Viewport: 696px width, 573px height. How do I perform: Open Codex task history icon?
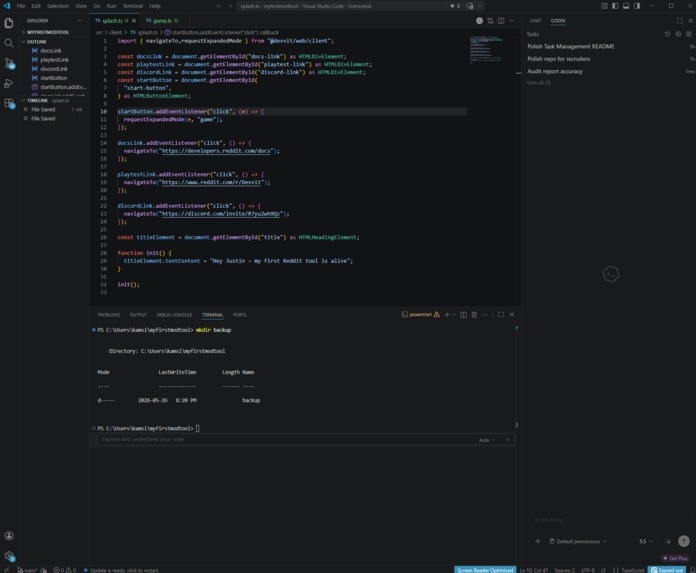(x=667, y=34)
